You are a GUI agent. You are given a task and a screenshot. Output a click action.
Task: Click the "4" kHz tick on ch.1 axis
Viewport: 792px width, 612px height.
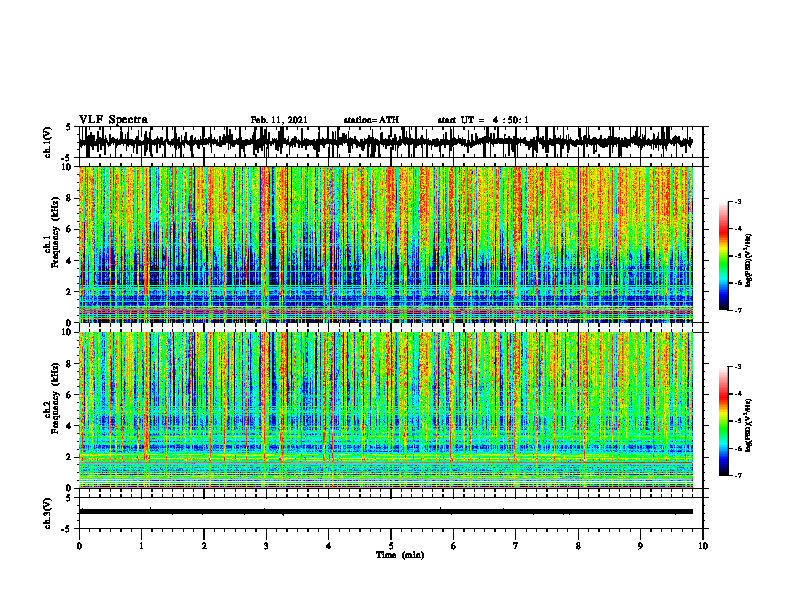[71, 261]
